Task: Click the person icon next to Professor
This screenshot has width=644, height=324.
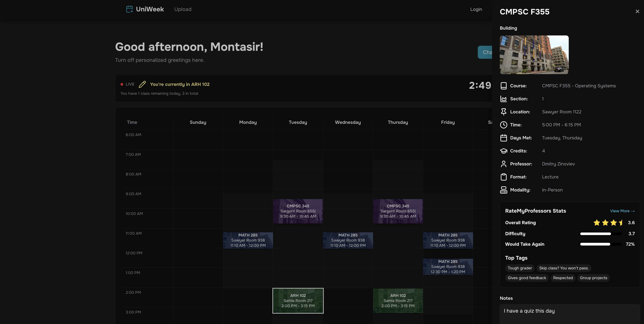Action: [x=504, y=164]
